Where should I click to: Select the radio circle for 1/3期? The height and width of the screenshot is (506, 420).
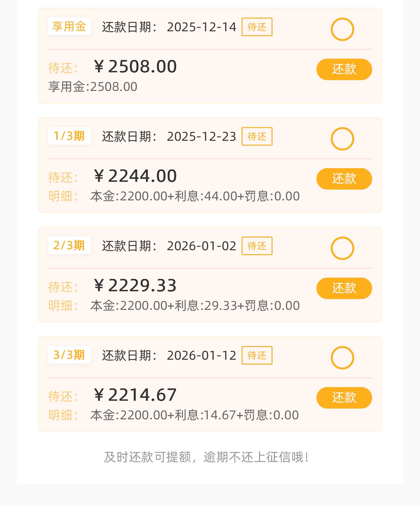(342, 139)
